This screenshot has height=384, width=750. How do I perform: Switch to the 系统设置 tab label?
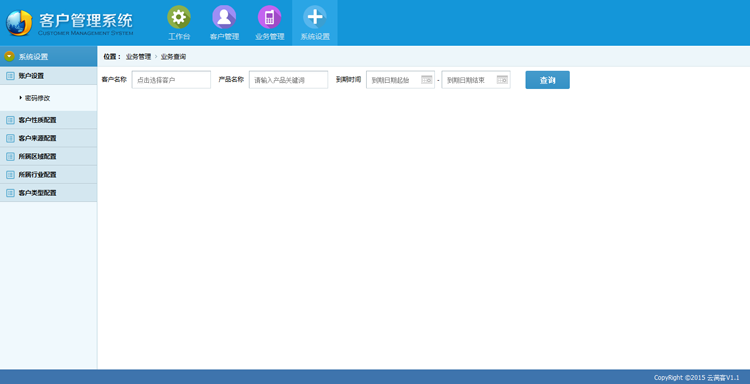pos(315,36)
